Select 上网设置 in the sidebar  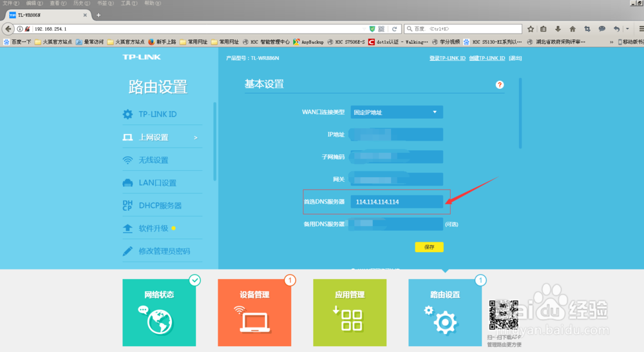tap(162, 137)
